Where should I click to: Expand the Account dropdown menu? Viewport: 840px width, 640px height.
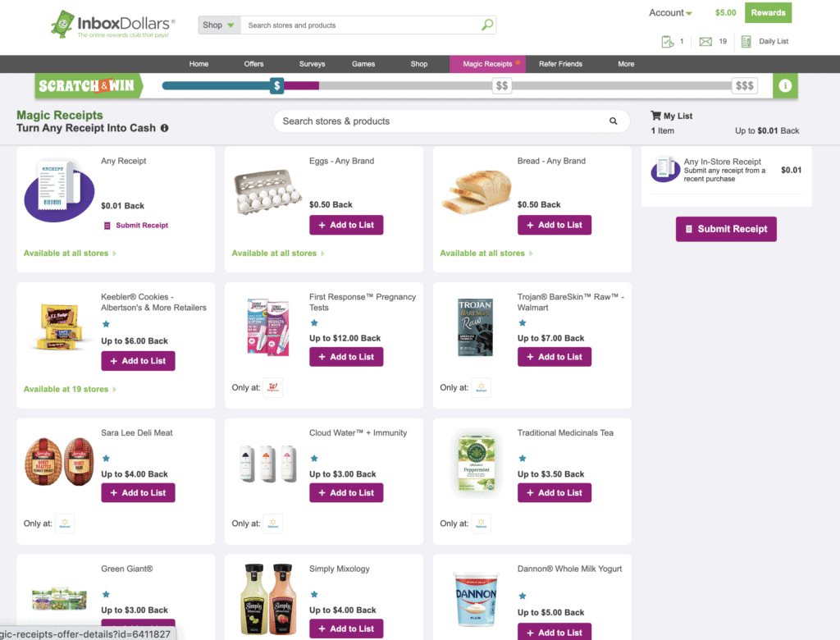(x=670, y=13)
